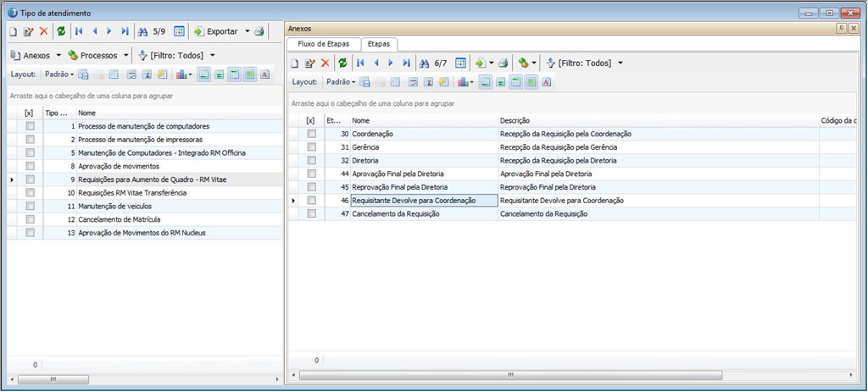Image resolution: width=868 pixels, height=392 pixels.
Task: Expand the Processos dropdown menu
Action: tap(125, 55)
